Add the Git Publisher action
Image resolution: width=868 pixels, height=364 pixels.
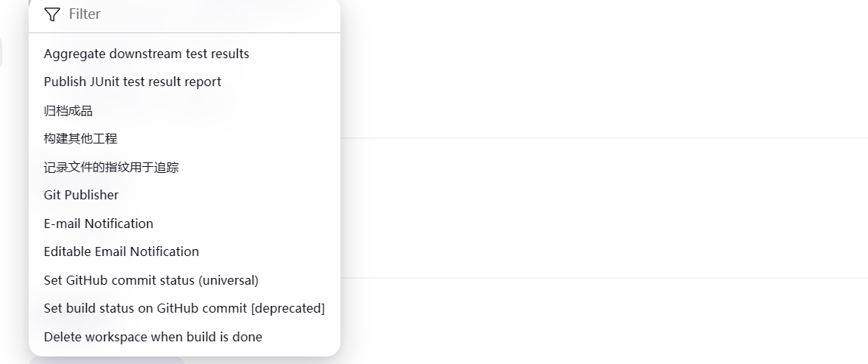coord(184,195)
